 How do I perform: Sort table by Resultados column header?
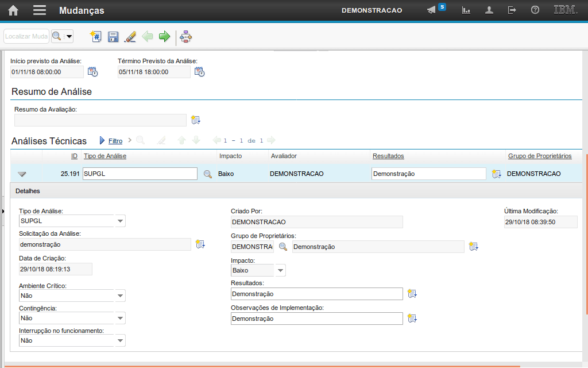tap(388, 156)
